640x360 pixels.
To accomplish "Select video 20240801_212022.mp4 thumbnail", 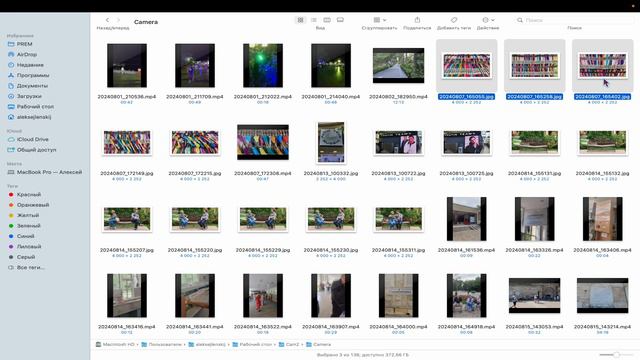I will pyautogui.click(x=263, y=65).
